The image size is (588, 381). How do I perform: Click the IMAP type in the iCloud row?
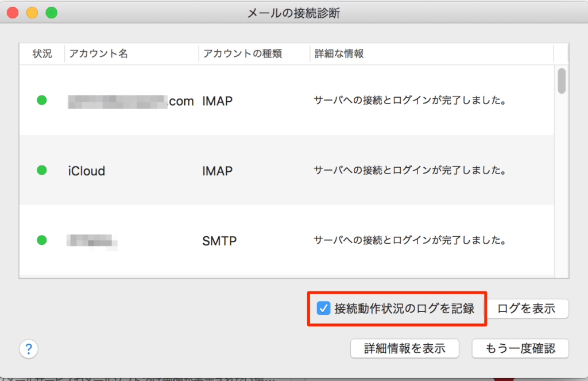[217, 171]
